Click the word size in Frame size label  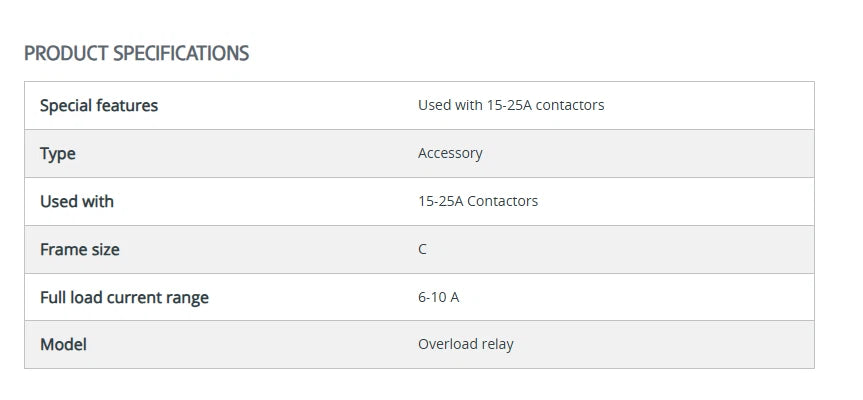(104, 249)
